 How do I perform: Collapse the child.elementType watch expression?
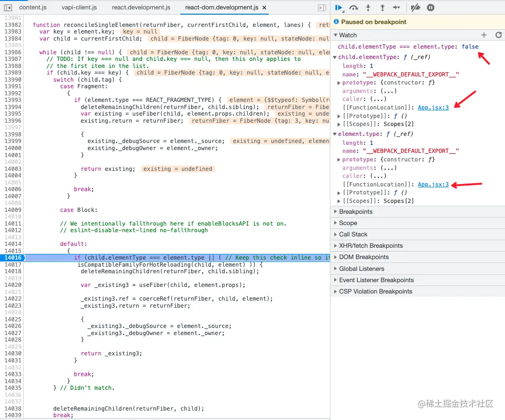[334, 57]
